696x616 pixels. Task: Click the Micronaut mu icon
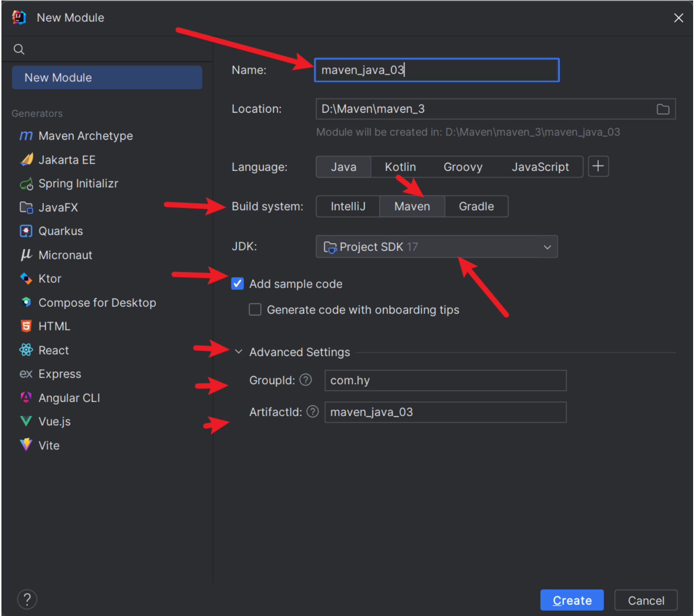coord(26,255)
